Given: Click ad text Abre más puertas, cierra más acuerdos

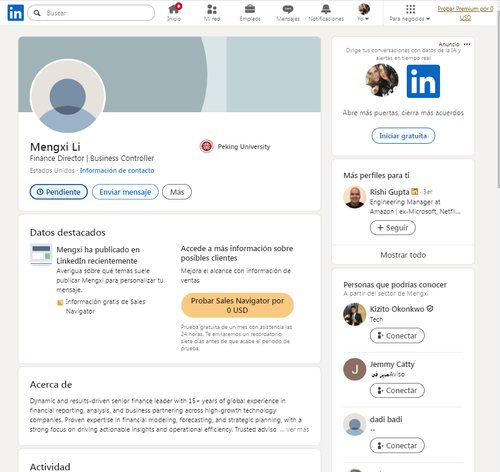Looking at the screenshot, I should click(x=403, y=113).
